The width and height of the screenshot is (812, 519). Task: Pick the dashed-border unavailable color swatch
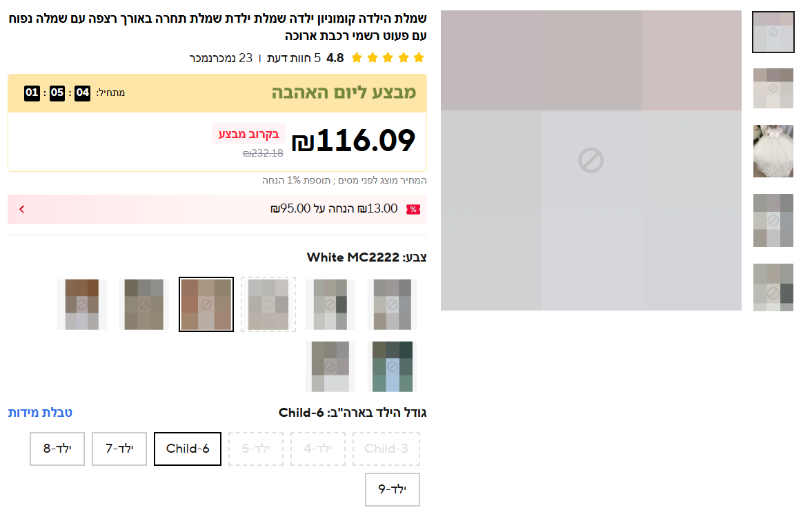(268, 304)
